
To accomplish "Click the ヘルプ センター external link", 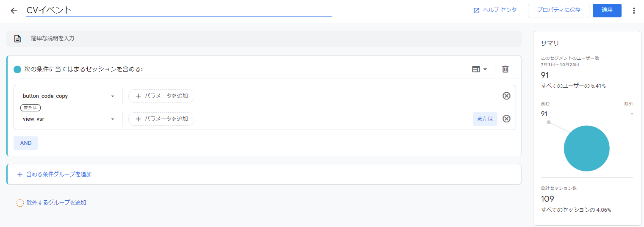I will pyautogui.click(x=497, y=10).
